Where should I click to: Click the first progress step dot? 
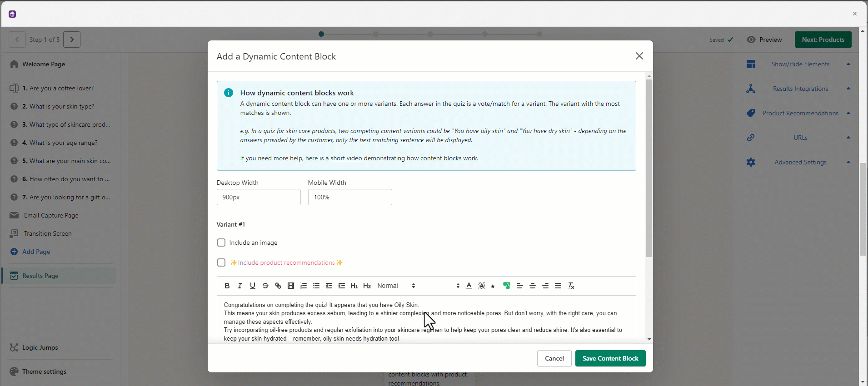click(x=321, y=34)
